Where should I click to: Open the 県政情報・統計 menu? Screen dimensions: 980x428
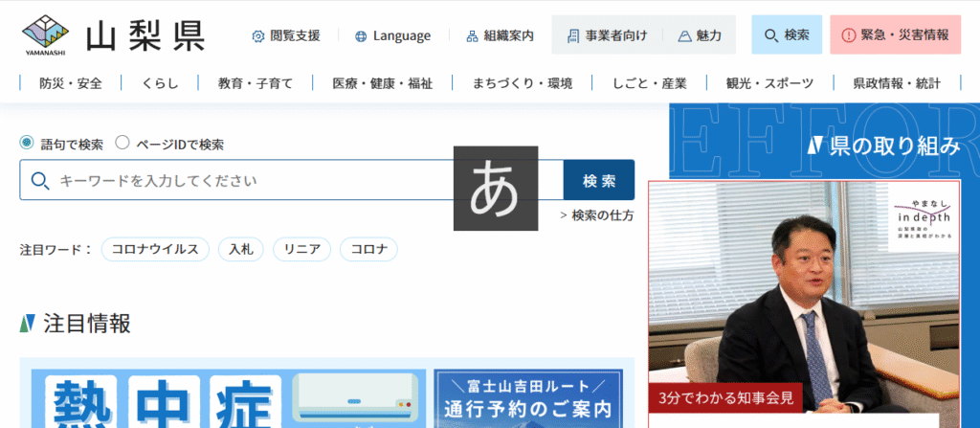[x=897, y=83]
